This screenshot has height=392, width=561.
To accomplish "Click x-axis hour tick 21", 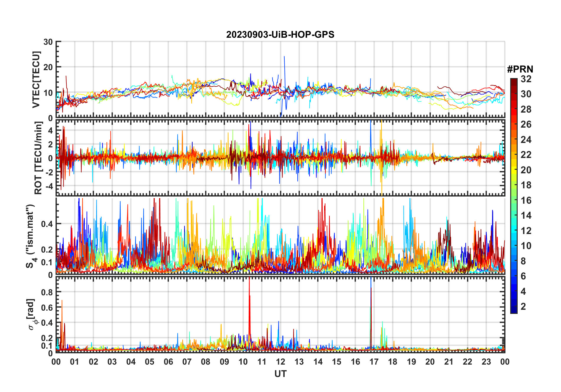I will coord(449,362).
